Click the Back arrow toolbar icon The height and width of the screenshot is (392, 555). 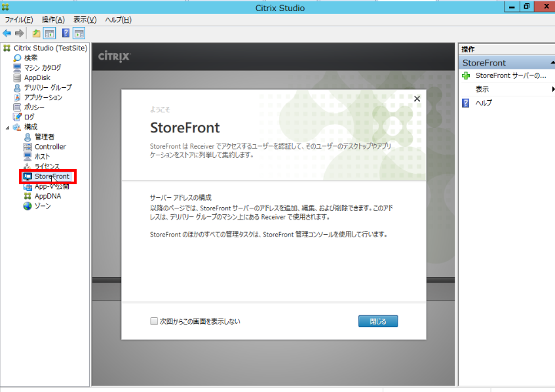tap(7, 33)
